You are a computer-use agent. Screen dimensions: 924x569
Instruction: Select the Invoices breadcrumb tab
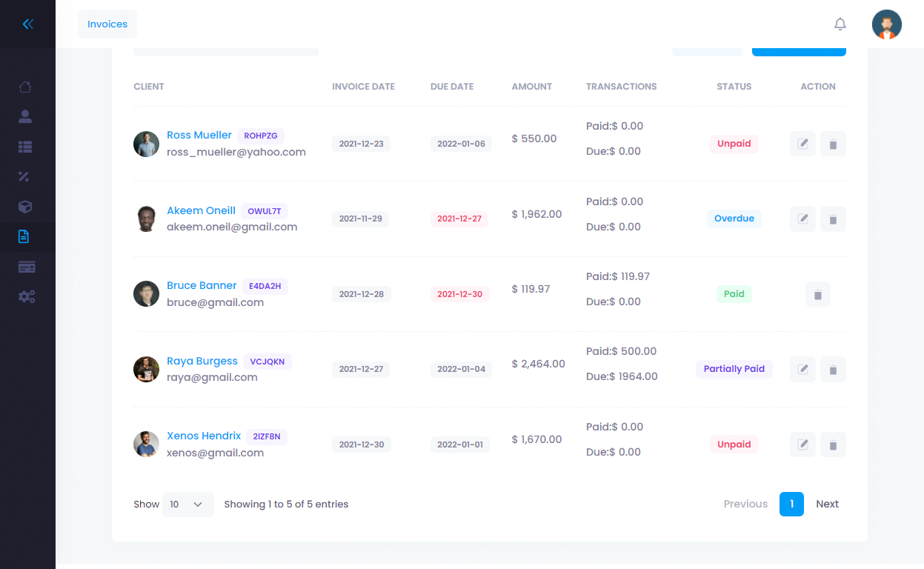pyautogui.click(x=107, y=24)
